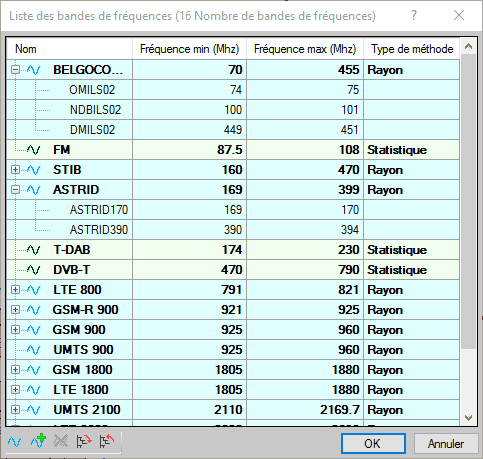Click the greyed-out delete band icon
Screen dimensions: 483x459
pyautogui.click(x=61, y=441)
